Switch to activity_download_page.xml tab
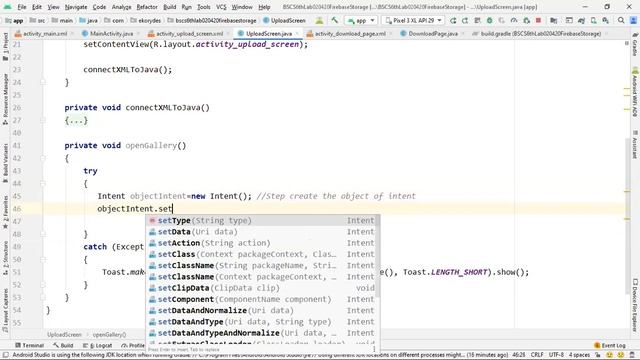Image resolution: width=640 pixels, height=360 pixels. 349,33
